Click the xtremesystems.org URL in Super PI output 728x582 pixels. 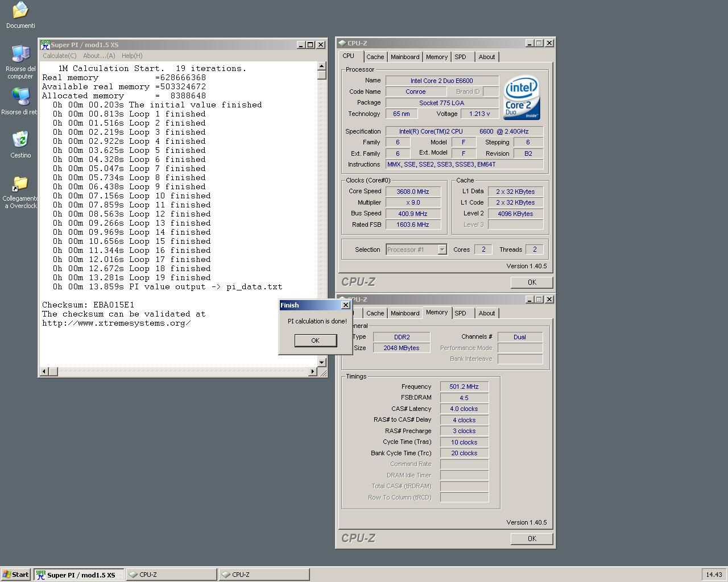[x=117, y=323]
